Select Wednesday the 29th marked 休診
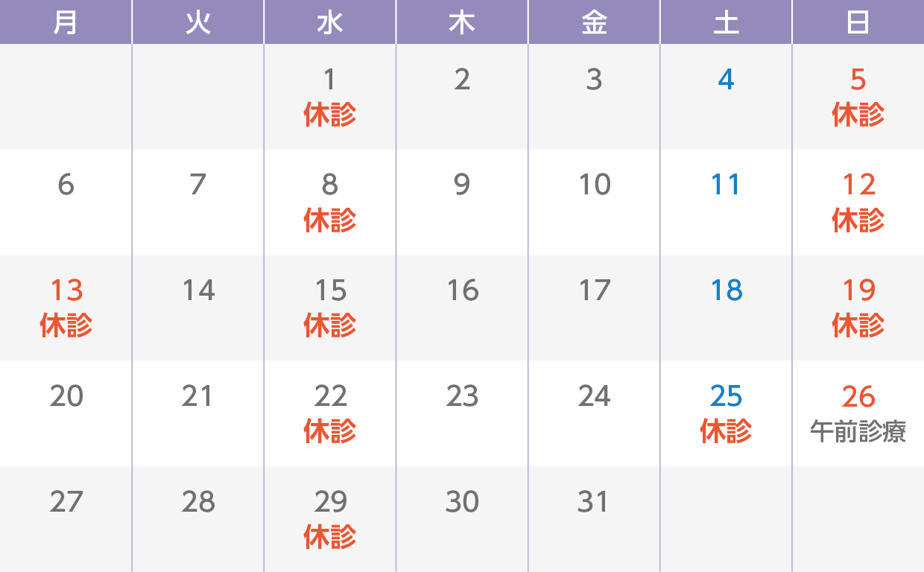The width and height of the screenshot is (924, 572). tap(330, 519)
